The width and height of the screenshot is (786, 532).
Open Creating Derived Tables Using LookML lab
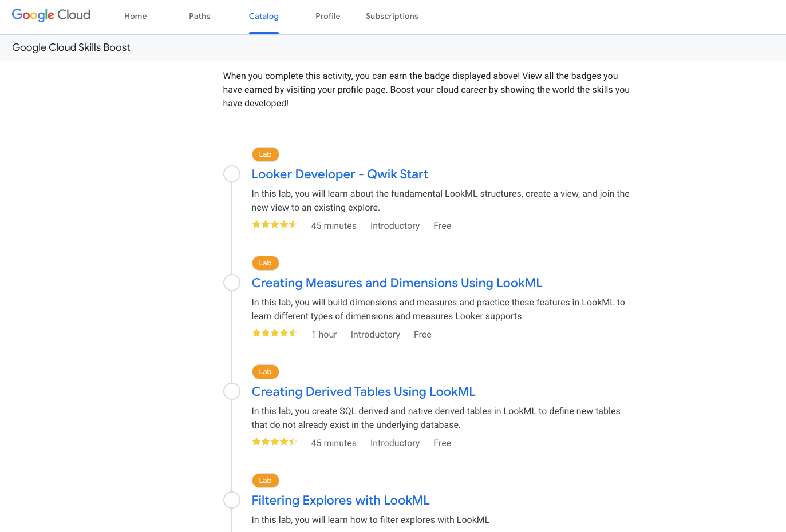point(364,392)
